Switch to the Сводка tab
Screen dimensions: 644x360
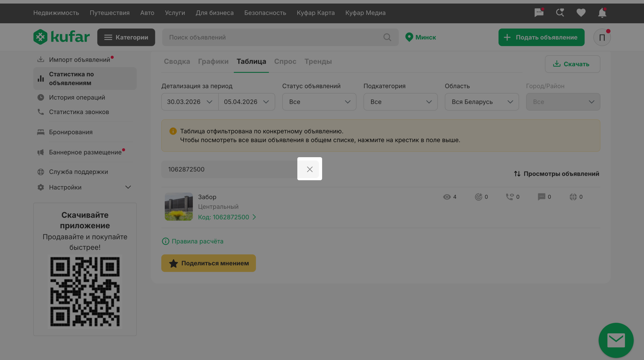(177, 62)
